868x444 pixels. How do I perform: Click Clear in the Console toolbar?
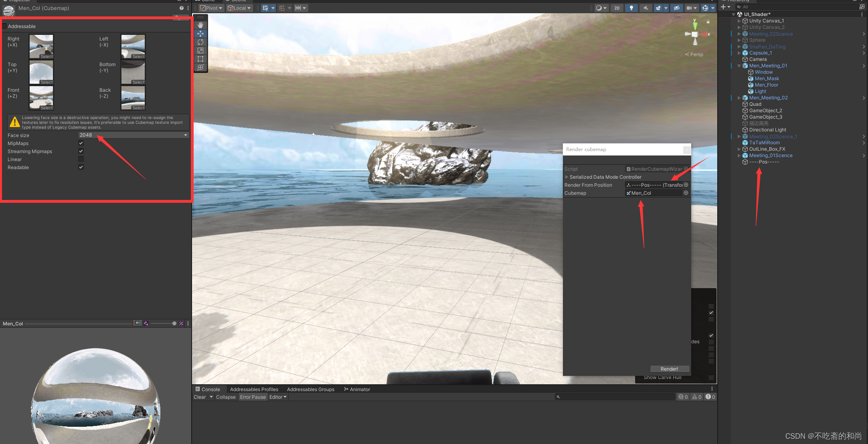point(199,397)
